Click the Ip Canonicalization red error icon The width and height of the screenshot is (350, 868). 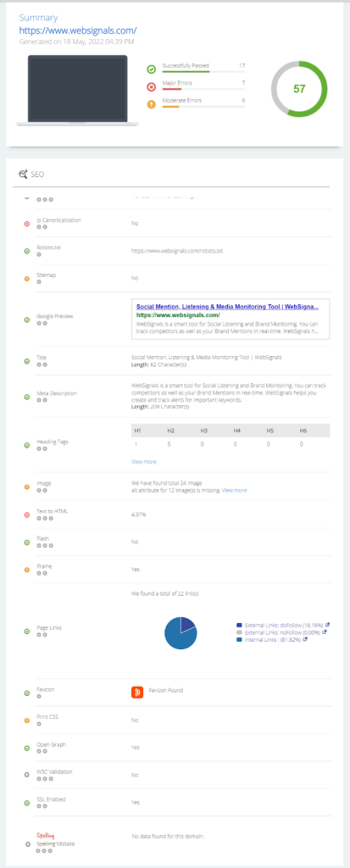point(26,224)
